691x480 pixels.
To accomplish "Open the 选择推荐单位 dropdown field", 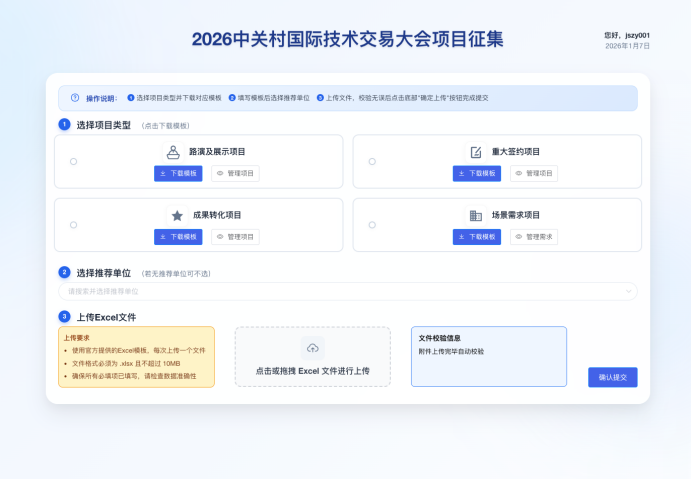I will tap(340, 291).
